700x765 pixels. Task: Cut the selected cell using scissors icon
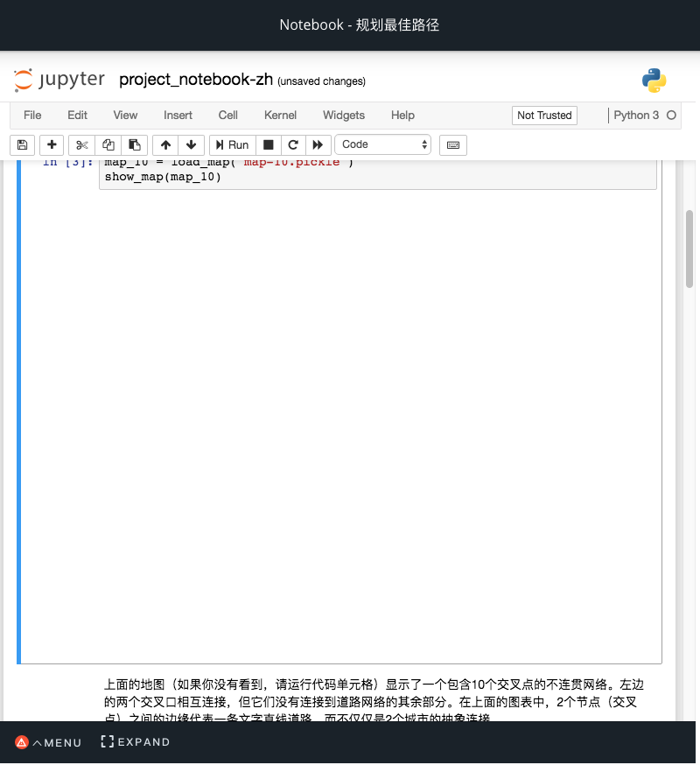pyautogui.click(x=81, y=144)
